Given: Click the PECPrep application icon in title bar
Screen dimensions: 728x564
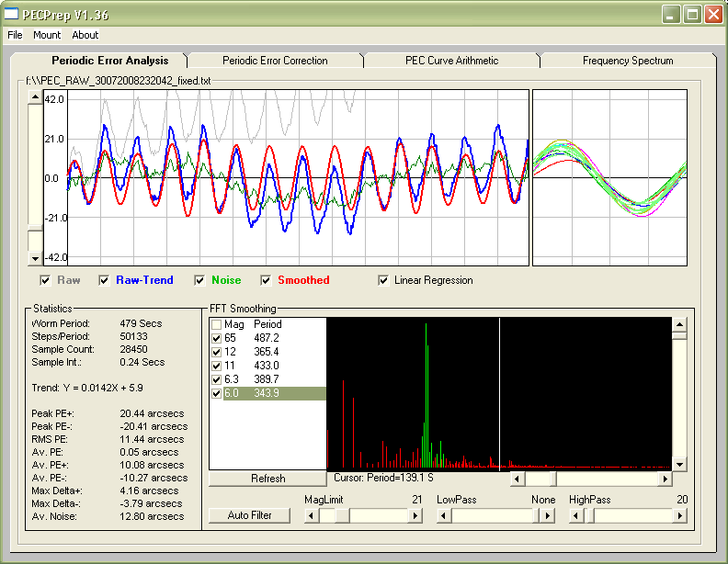Looking at the screenshot, I should (x=12, y=14).
